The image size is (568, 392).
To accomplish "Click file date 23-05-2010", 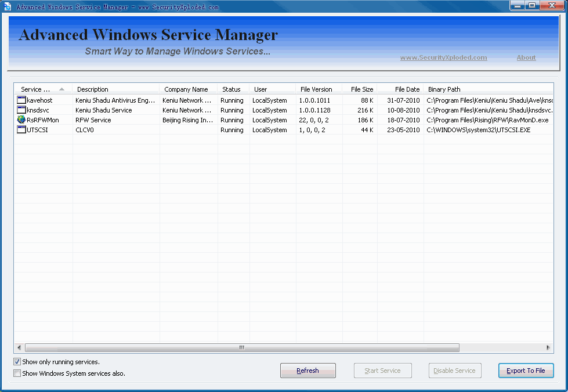I will [x=403, y=129].
